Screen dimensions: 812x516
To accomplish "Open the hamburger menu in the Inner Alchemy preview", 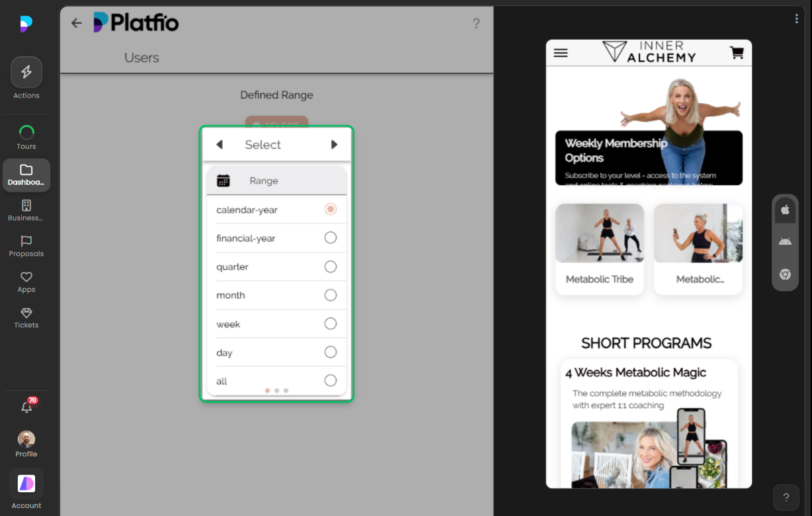I will pyautogui.click(x=560, y=53).
